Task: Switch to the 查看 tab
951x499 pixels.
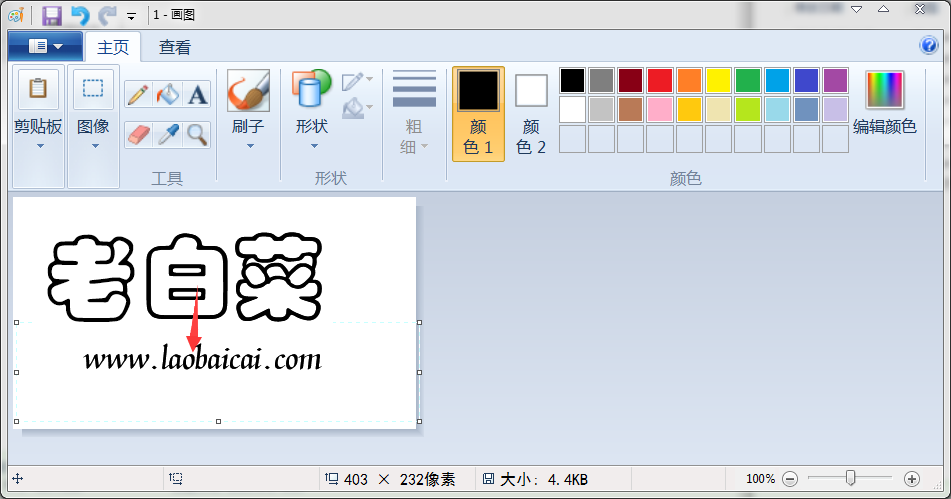Action: tap(175, 47)
